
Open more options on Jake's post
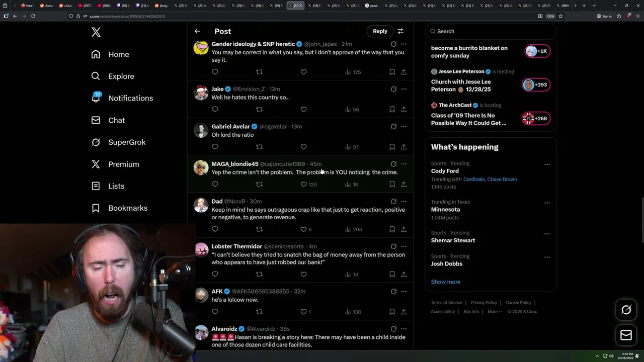pos(404,89)
